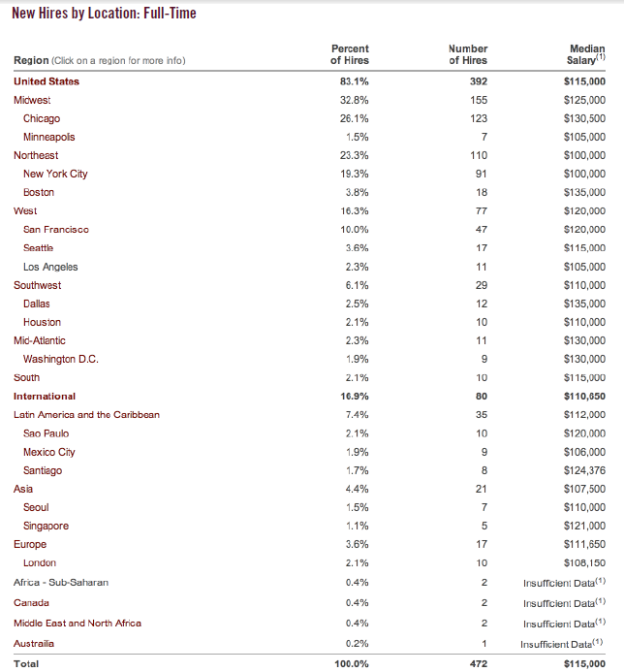This screenshot has width=624, height=672.
Task: Select the Chicago region row
Action: (x=42, y=118)
